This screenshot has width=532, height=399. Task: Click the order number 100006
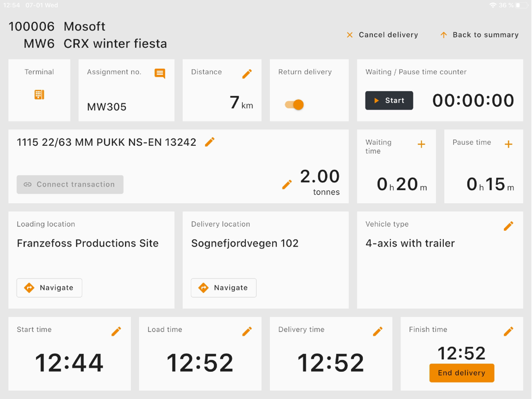pyautogui.click(x=31, y=27)
